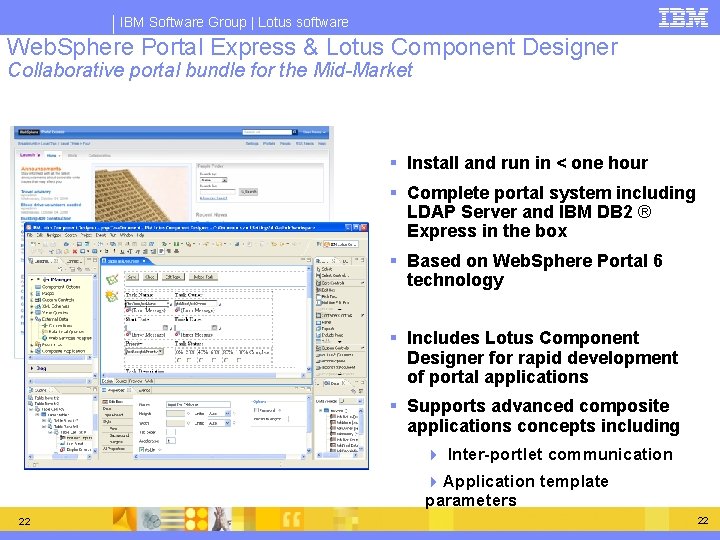
Task: Click the Search button in People Finder portlet
Action: tap(248, 191)
